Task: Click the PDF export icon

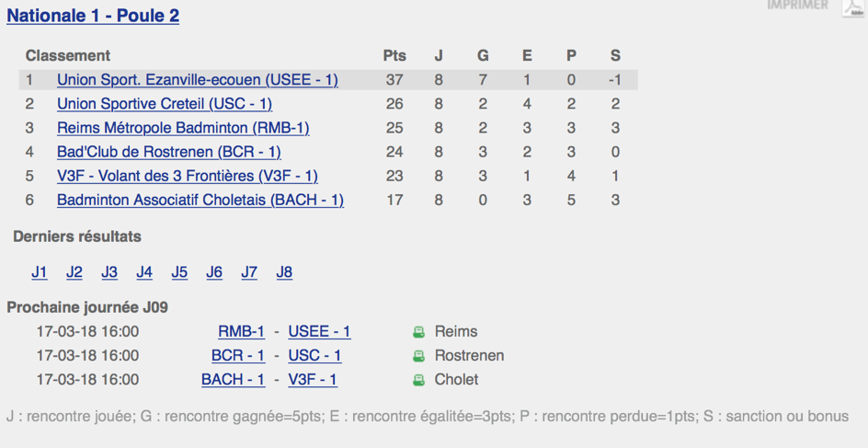Action: (853, 7)
